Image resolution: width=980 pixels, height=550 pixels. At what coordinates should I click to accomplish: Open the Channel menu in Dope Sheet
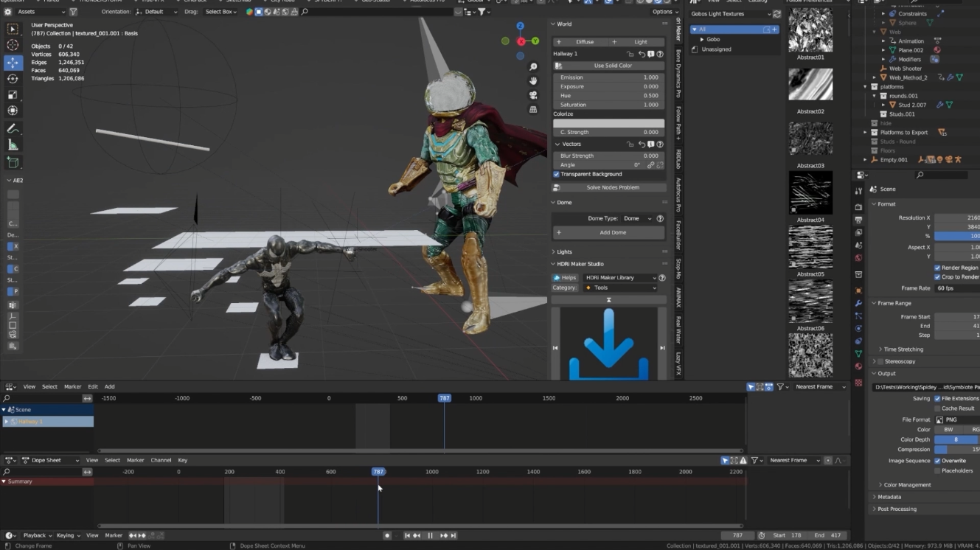coord(161,460)
